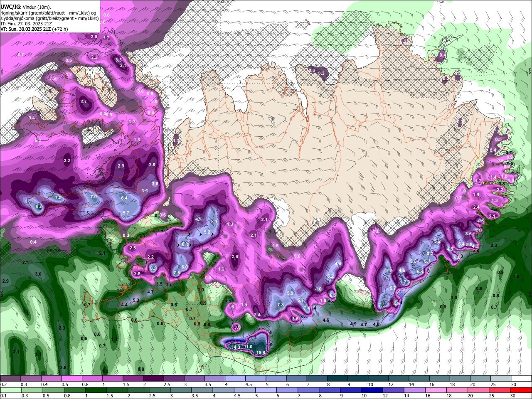
Task: Click the 5.3 rain value
Action: (136, 300)
